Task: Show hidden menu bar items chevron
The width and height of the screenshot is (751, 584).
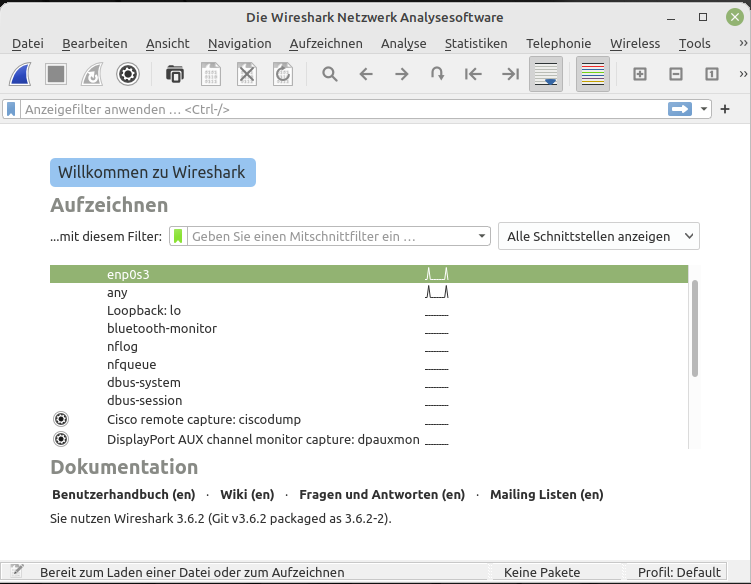Action: (x=743, y=43)
